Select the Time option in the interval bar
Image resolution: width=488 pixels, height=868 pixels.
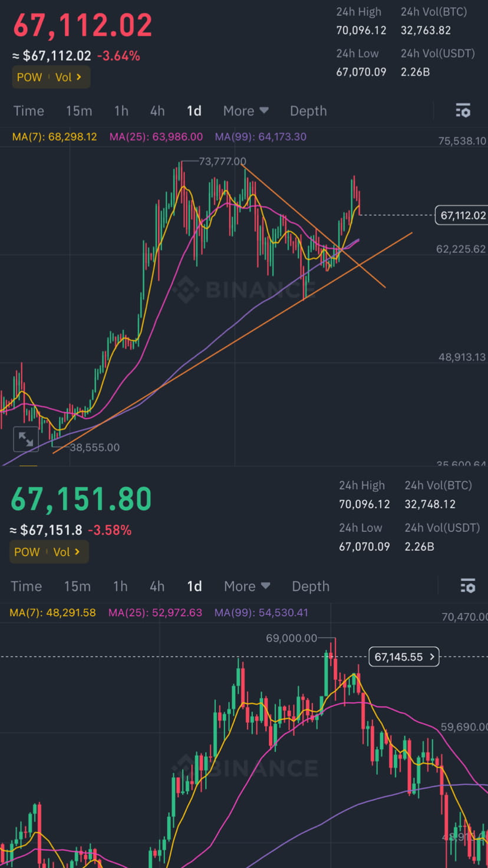pos(28,110)
